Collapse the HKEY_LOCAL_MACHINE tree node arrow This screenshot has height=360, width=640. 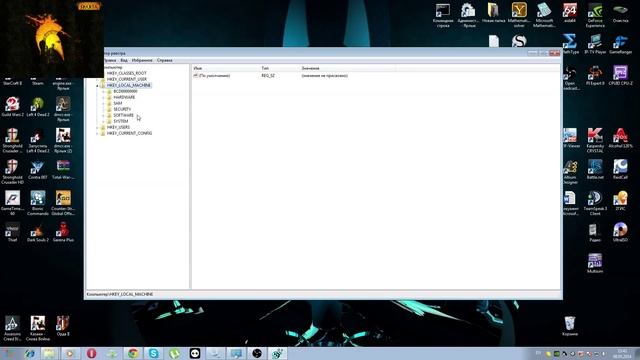[x=97, y=85]
